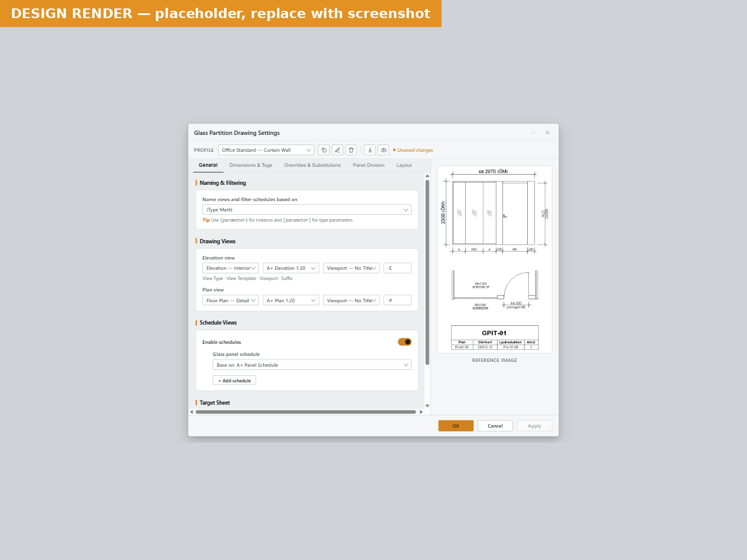Click the scroll-down arrow of the settings panel
Screen dimensions: 747x560
[x=427, y=406]
